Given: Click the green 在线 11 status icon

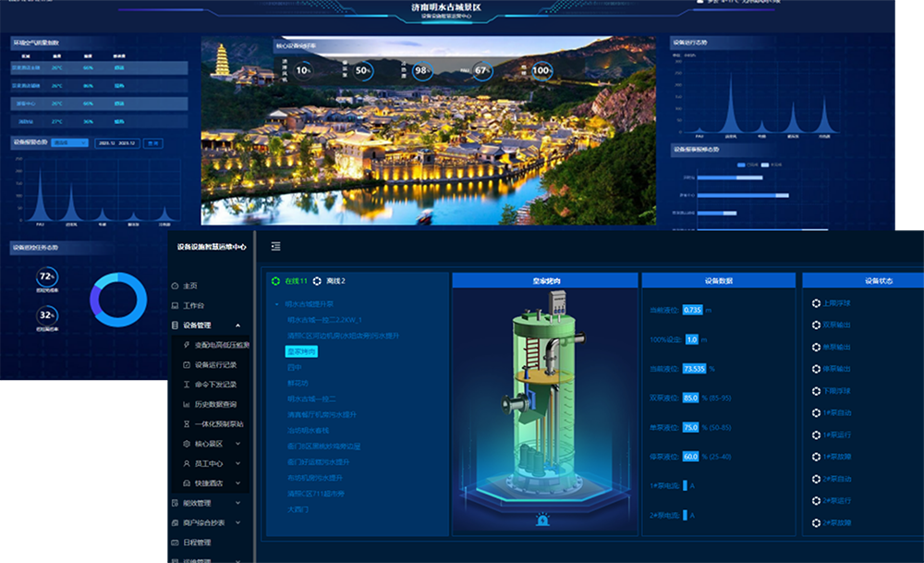Looking at the screenshot, I should point(275,280).
